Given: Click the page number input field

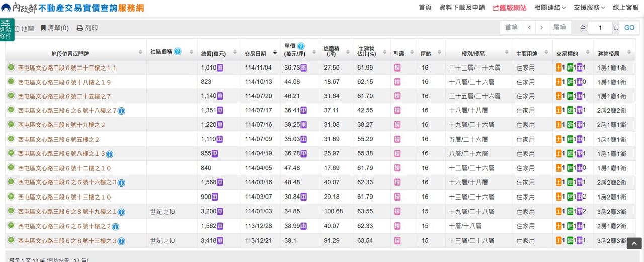Looking at the screenshot, I should point(600,28).
